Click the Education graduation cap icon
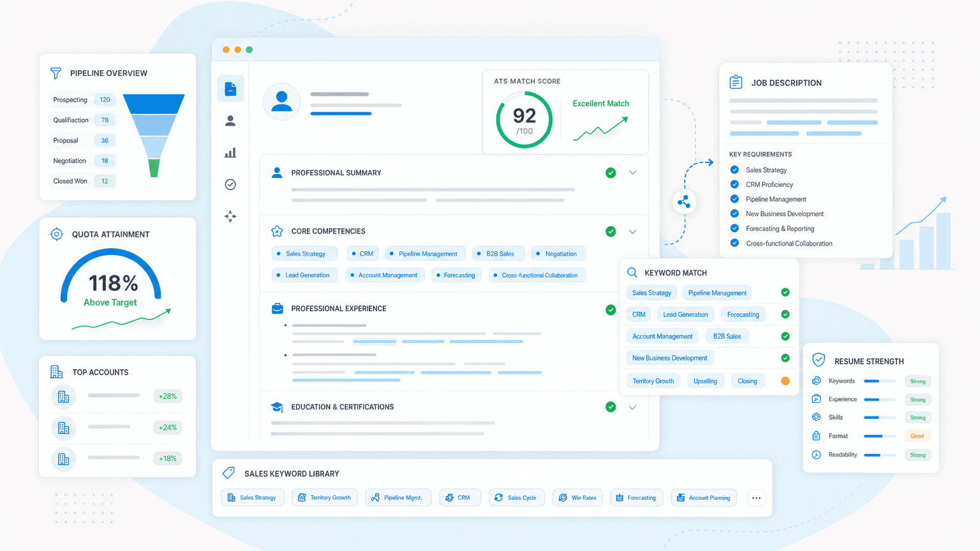980x551 pixels. 277,407
